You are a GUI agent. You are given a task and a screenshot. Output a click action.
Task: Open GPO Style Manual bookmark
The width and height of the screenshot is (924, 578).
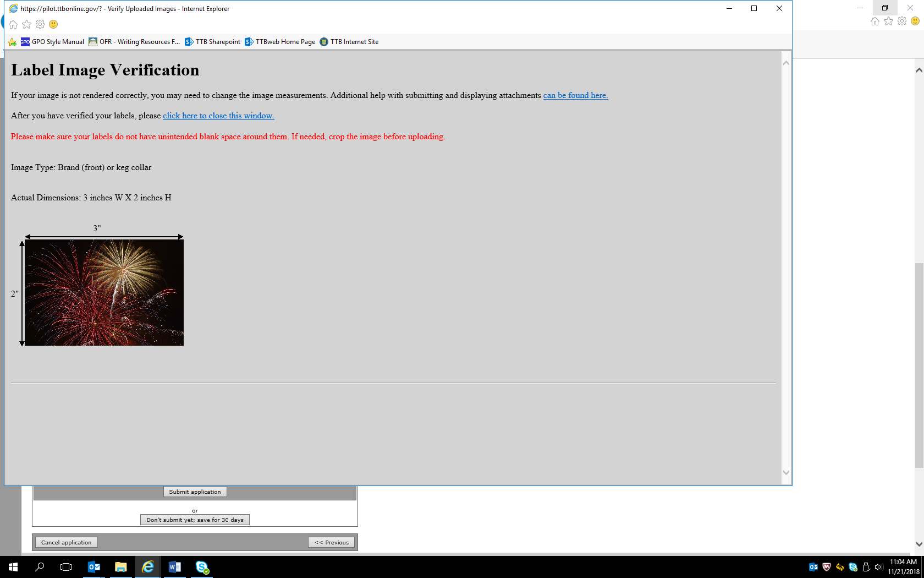(53, 42)
